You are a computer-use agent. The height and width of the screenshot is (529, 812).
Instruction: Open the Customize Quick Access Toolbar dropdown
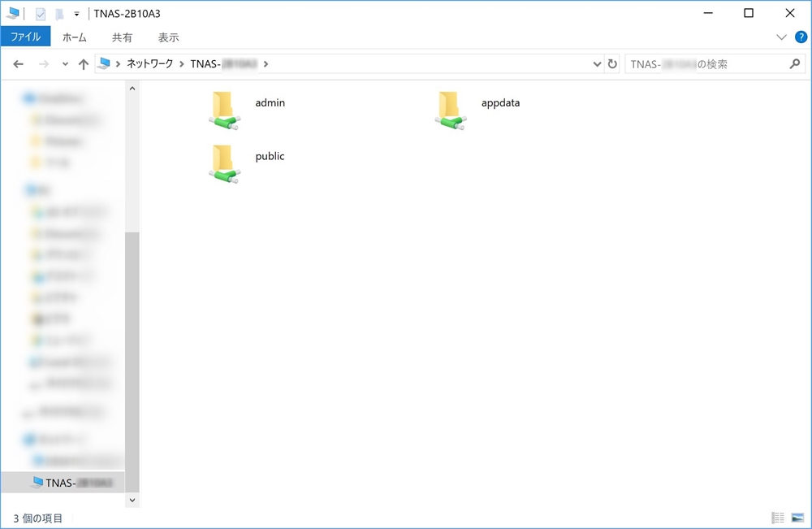pos(76,14)
